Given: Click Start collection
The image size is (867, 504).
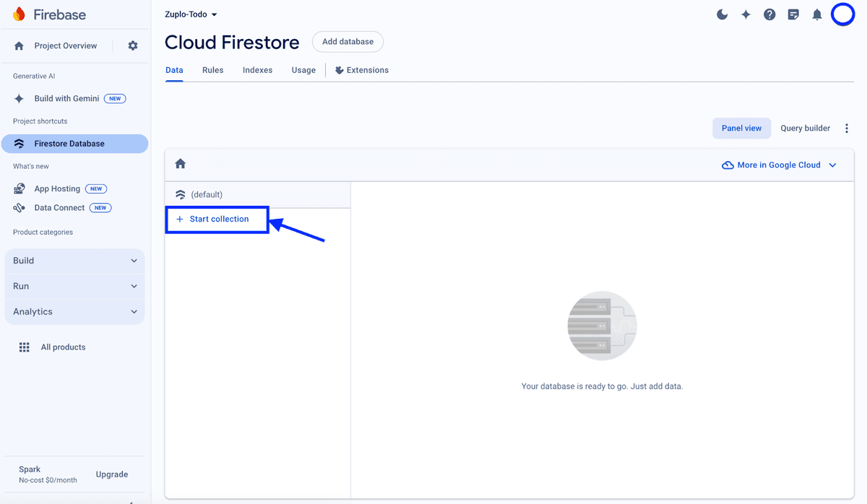Looking at the screenshot, I should tap(217, 219).
